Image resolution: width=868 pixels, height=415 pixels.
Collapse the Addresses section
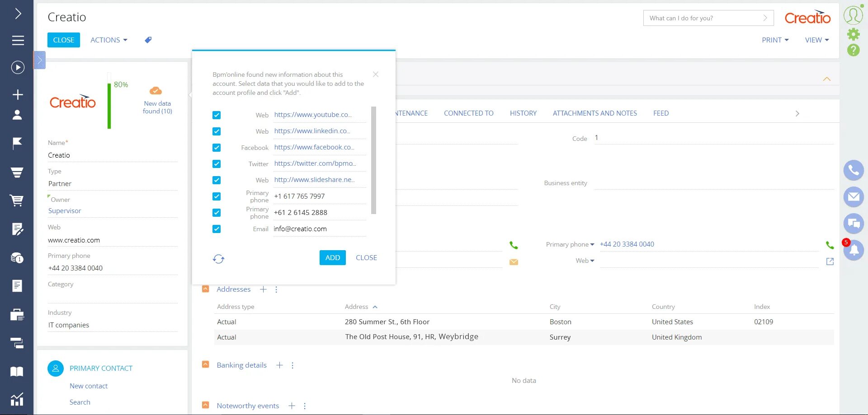(x=206, y=289)
